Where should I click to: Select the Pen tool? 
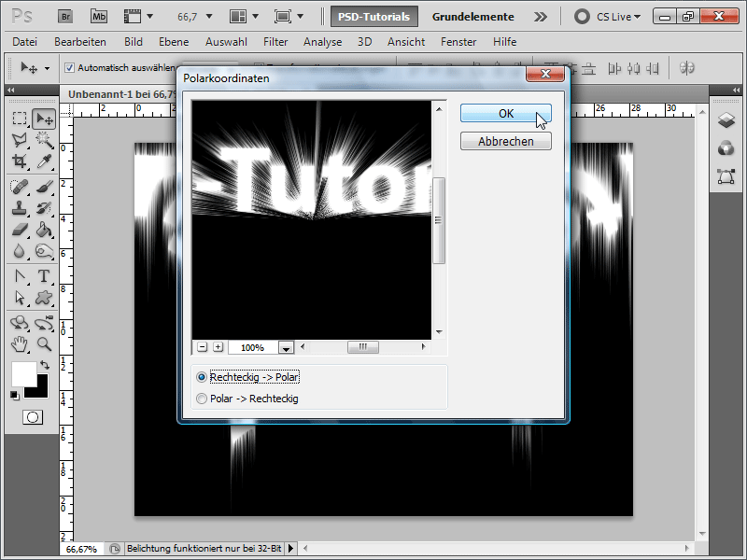point(20,276)
